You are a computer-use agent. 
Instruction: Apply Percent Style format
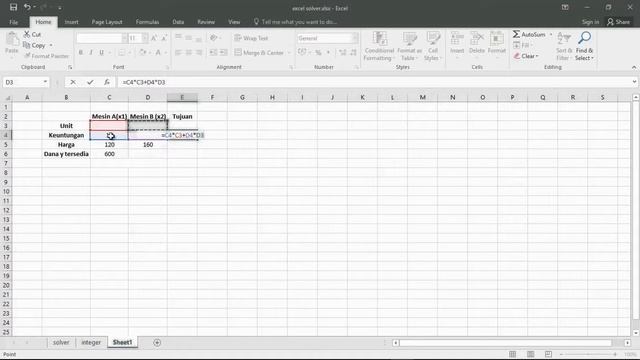(x=318, y=52)
